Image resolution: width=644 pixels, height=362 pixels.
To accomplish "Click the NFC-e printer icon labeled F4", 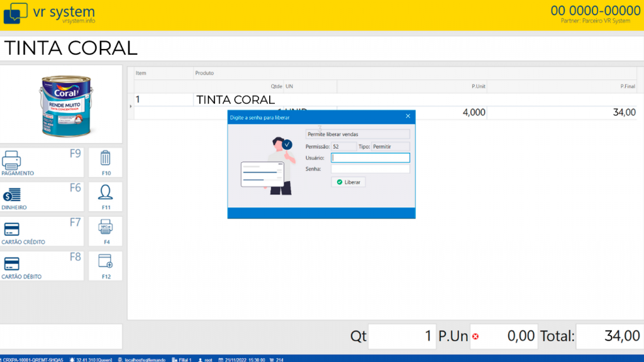I will coord(105,227).
